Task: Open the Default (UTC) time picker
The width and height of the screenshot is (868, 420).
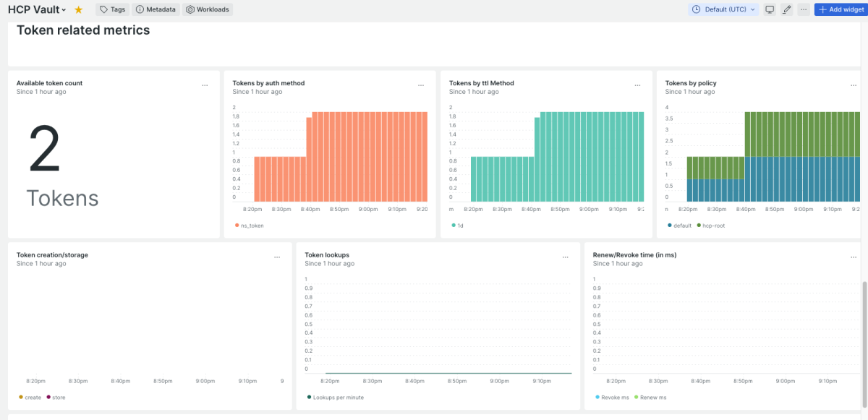Action: click(x=725, y=10)
